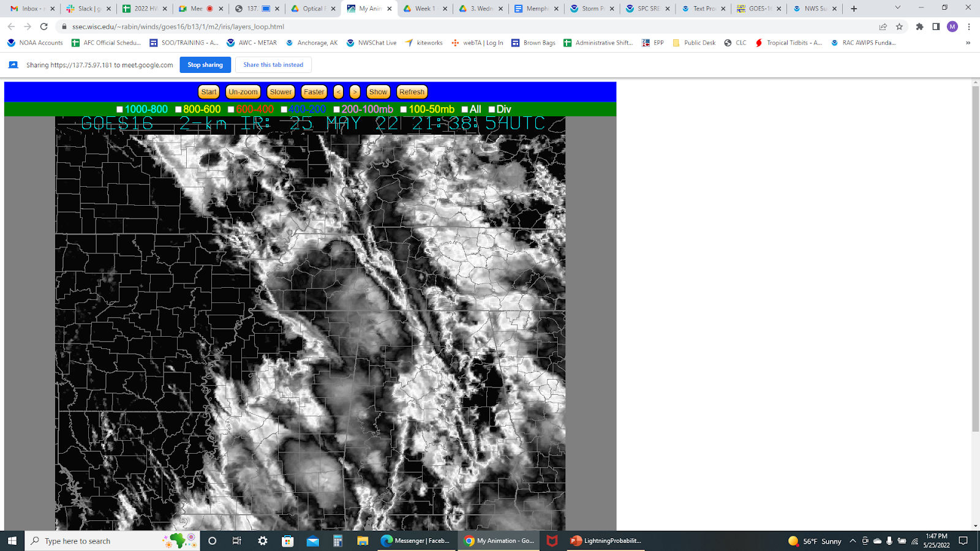This screenshot has height=551, width=980.
Task: Open the Public Desk bookmark folder
Action: 694,43
